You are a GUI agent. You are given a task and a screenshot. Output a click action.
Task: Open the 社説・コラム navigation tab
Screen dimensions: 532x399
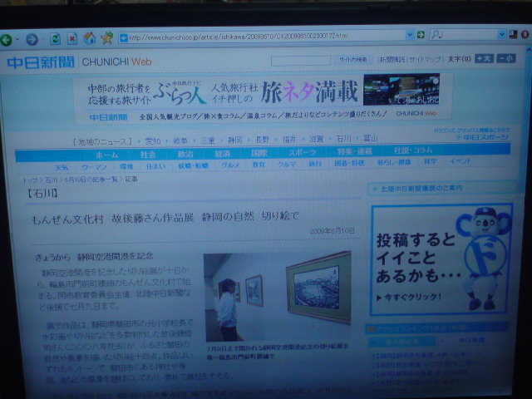413,150
